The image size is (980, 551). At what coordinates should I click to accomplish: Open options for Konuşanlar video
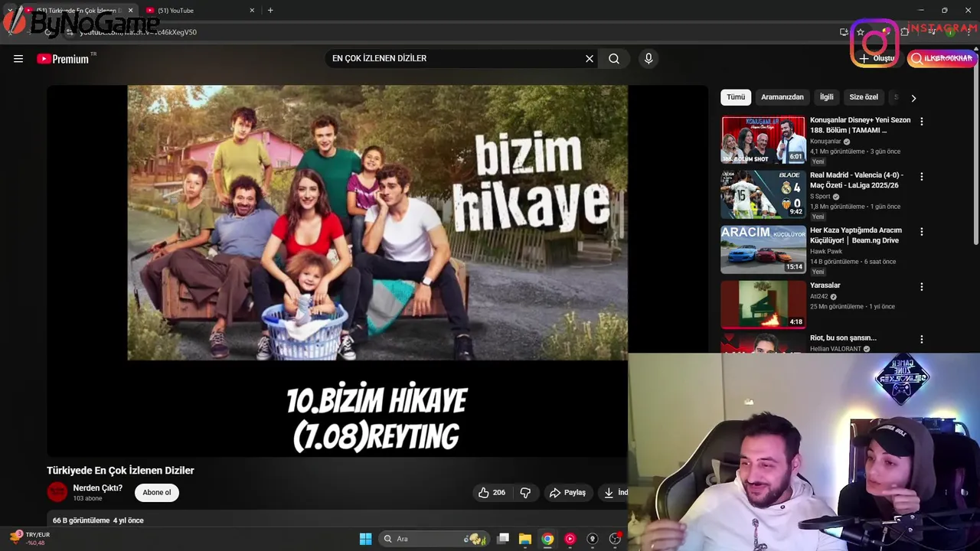pyautogui.click(x=922, y=122)
